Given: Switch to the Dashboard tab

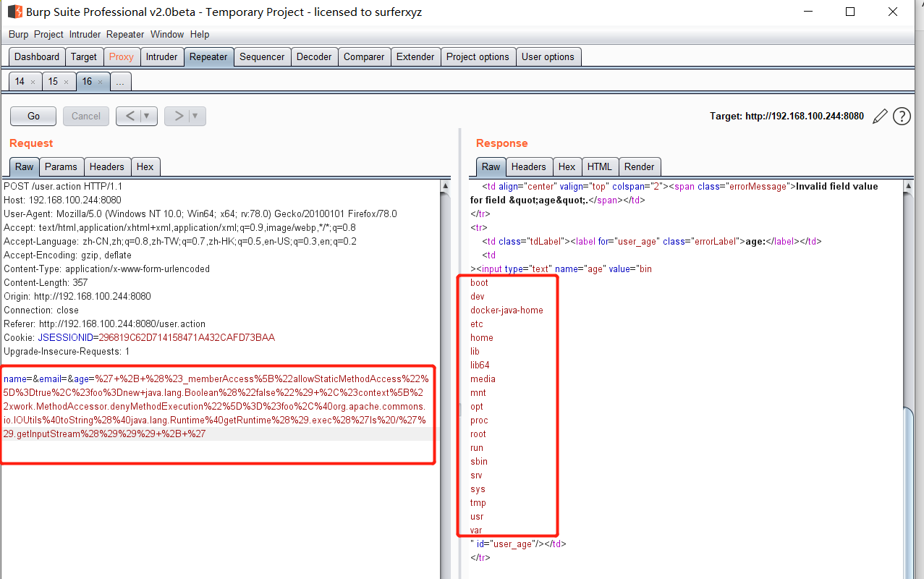Looking at the screenshot, I should tap(37, 57).
